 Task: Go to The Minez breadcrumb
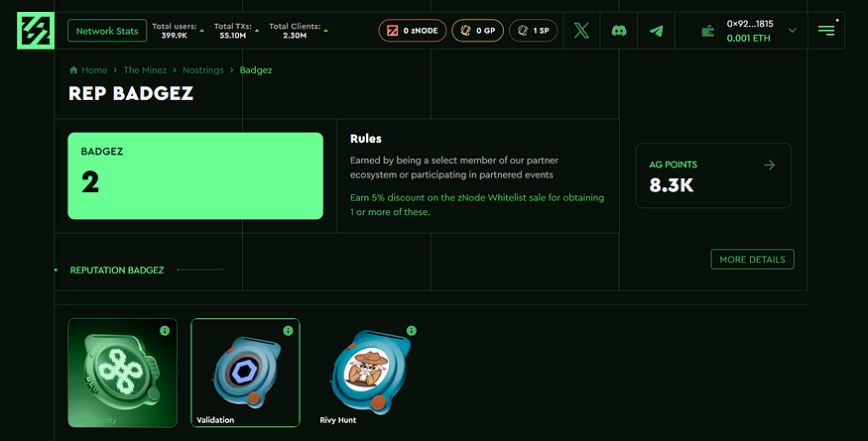point(145,70)
